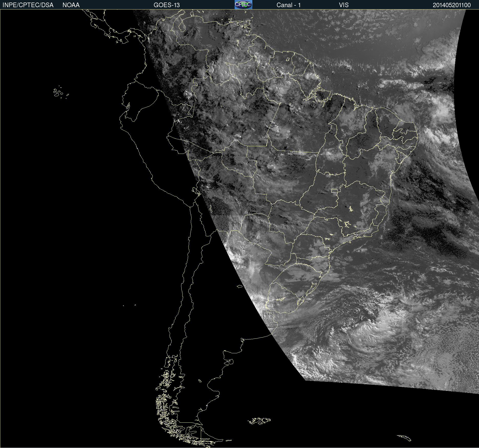Click the South Georgia island outline
This screenshot has height=448, width=479.
tap(404, 438)
